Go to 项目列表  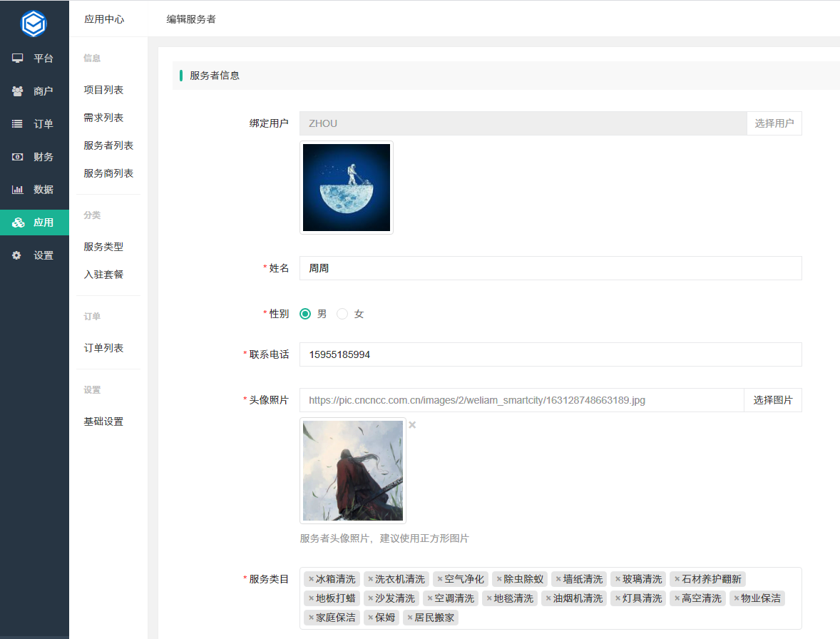pos(103,90)
